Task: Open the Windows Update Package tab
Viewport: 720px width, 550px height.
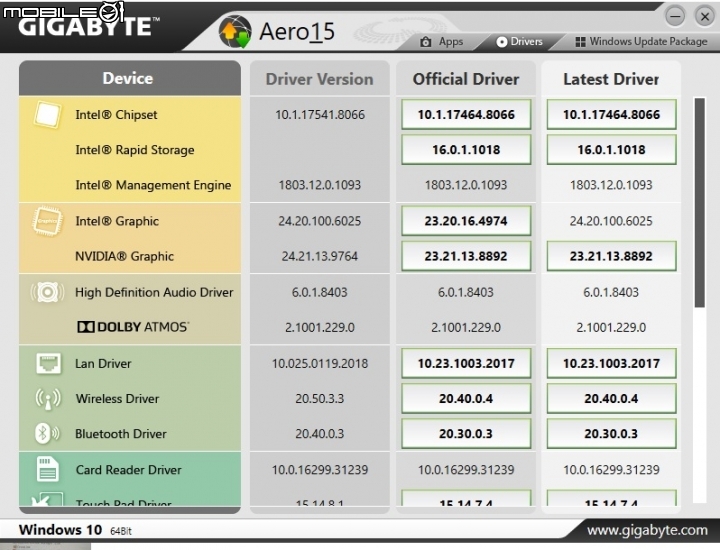Action: pos(641,42)
